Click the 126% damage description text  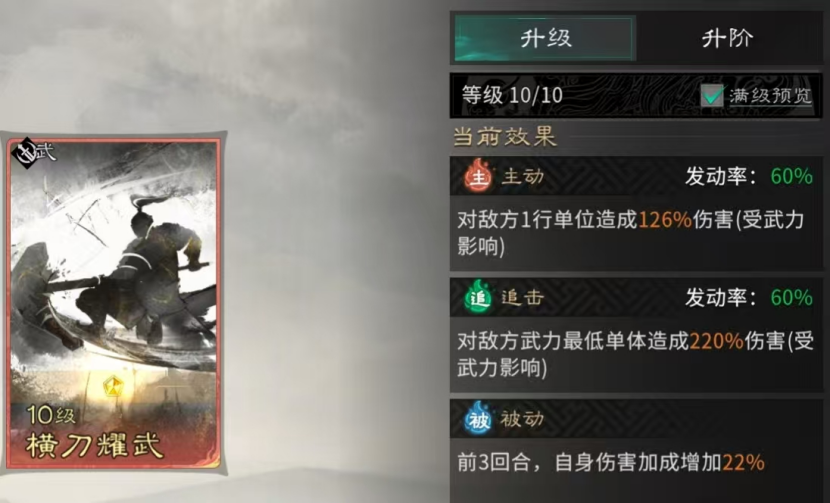631,232
